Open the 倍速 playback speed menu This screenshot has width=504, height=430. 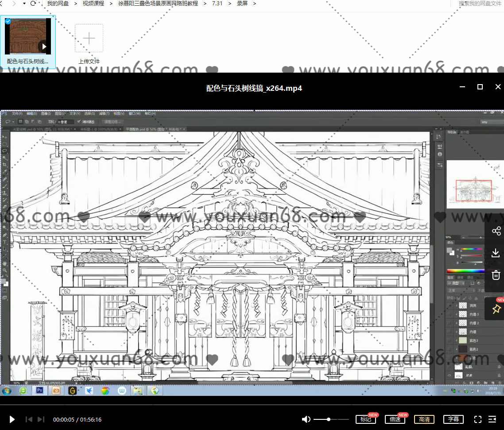point(394,419)
